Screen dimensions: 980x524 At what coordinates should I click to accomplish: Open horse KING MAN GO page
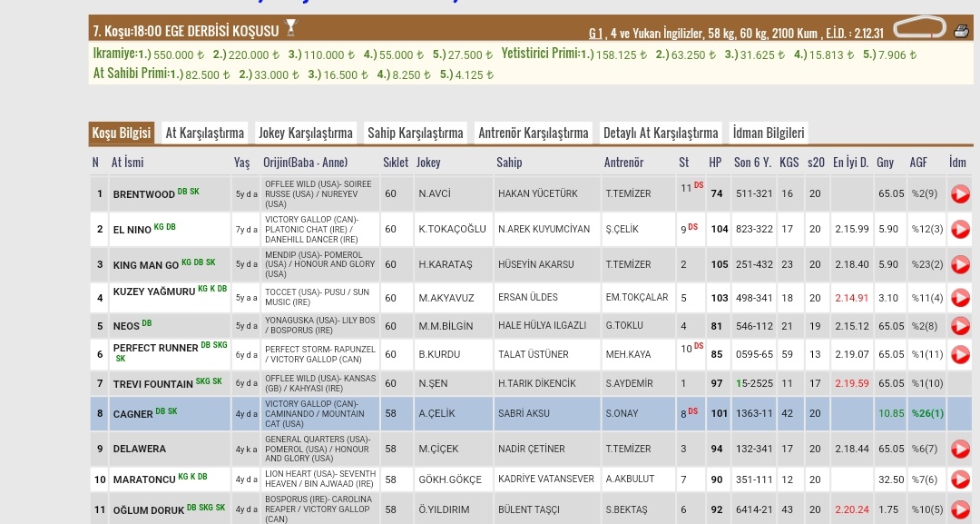(145, 265)
